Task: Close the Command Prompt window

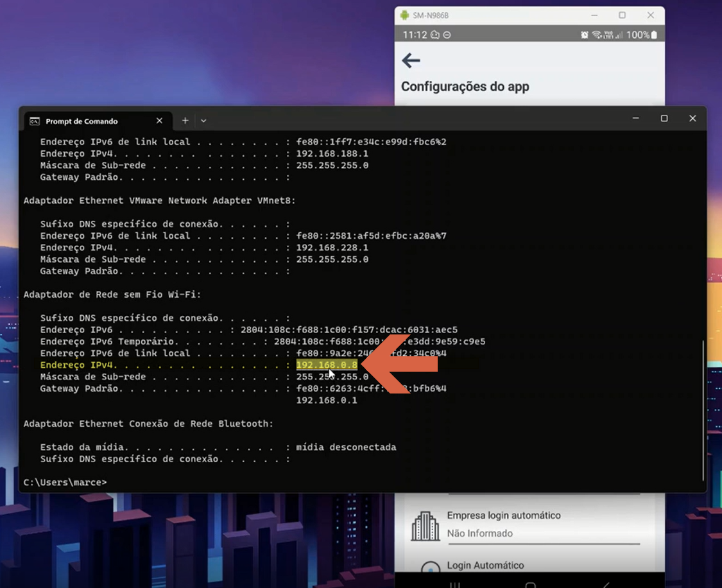Action: [x=692, y=118]
